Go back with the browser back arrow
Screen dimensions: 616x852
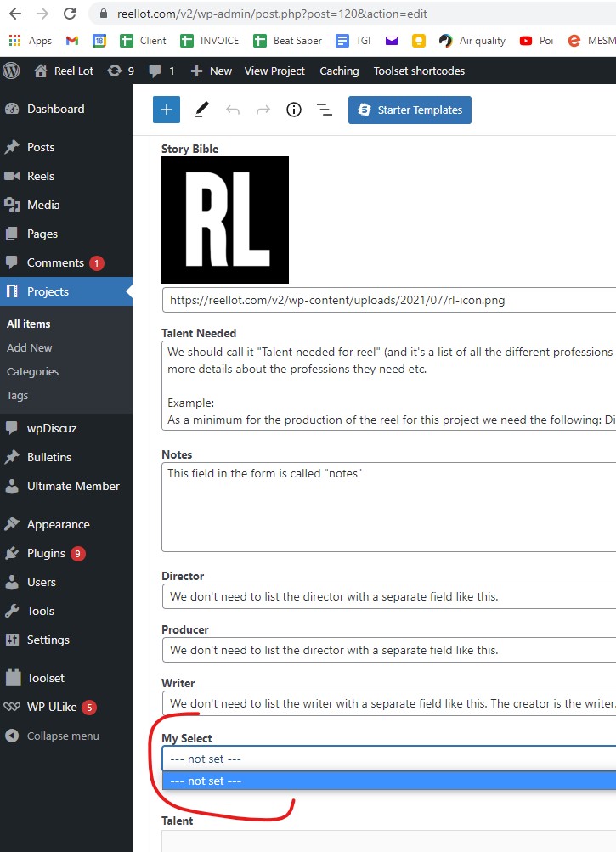pyautogui.click(x=15, y=14)
